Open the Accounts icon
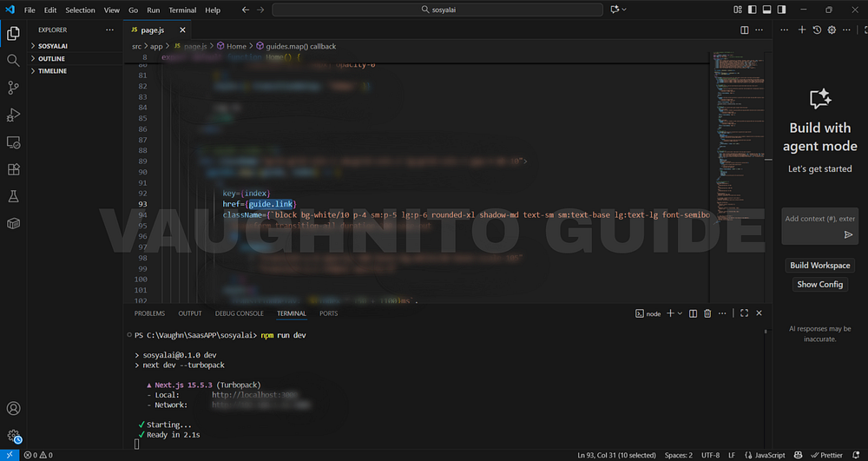This screenshot has width=868, height=461. tap(13, 408)
